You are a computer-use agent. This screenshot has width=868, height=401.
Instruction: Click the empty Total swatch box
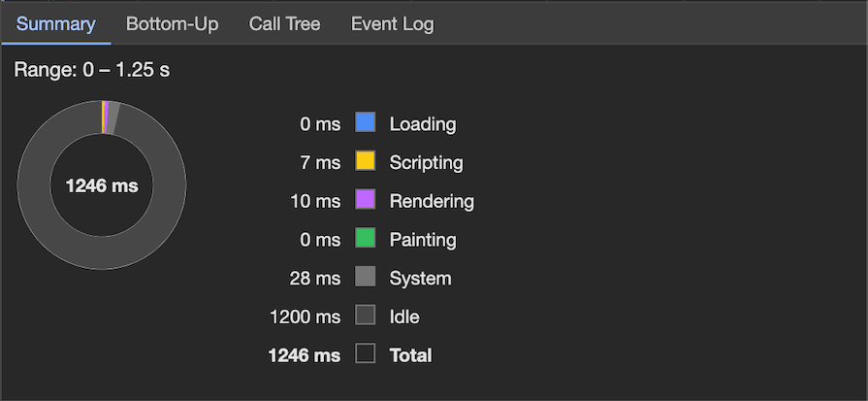[x=365, y=354]
